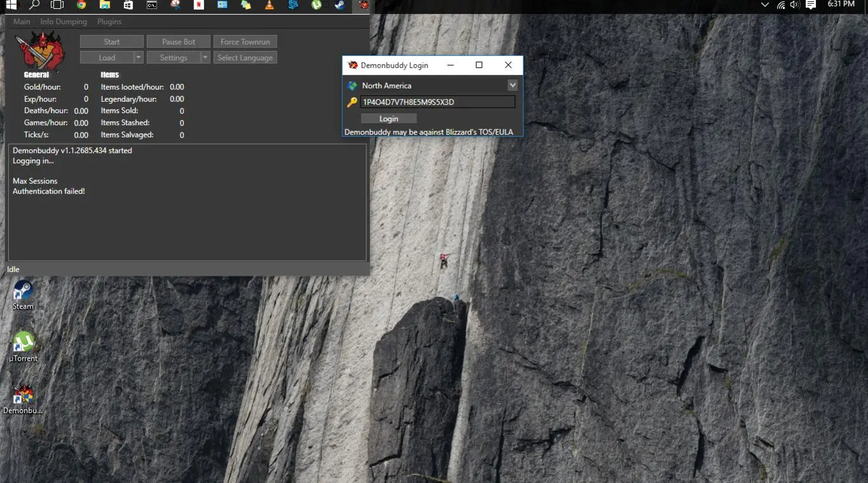Click the Deaths/hour stat label
This screenshot has width=868, height=483.
pyautogui.click(x=46, y=111)
